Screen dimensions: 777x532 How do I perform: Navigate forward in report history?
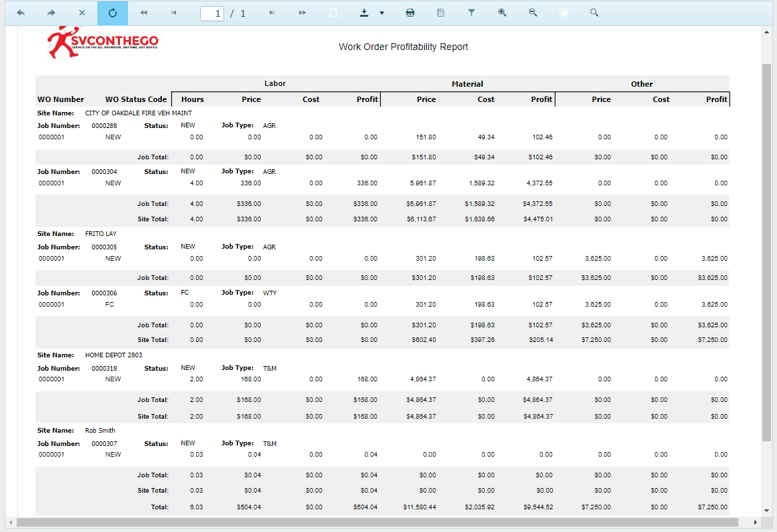pyautogui.click(x=51, y=13)
